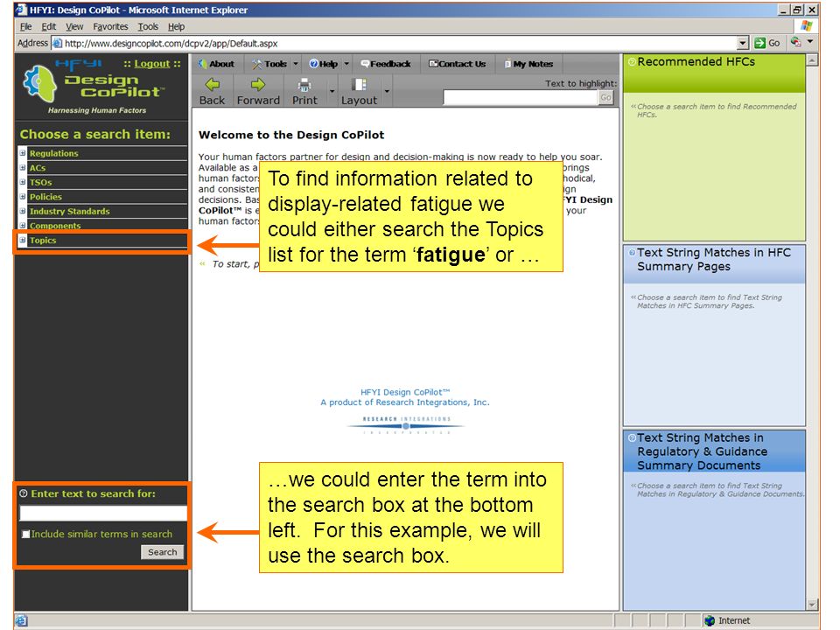The image size is (840, 630).
Task: Click the page icon in the address bar
Action: [x=57, y=43]
